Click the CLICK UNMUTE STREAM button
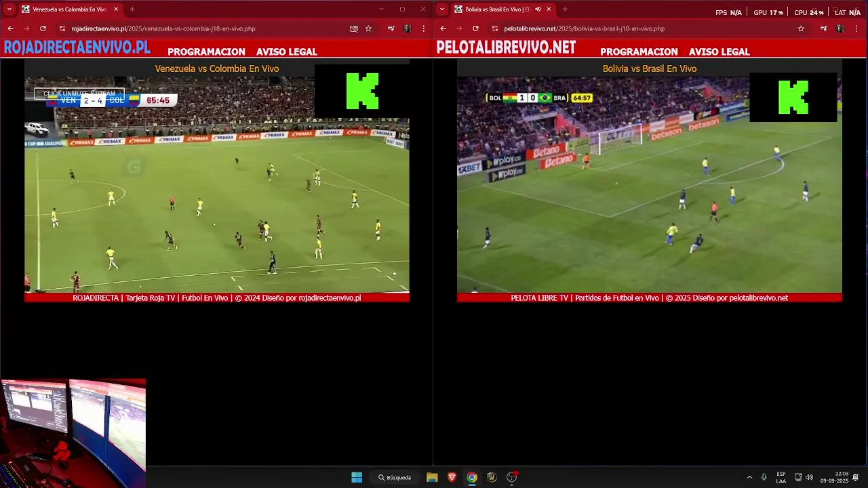This screenshot has width=868, height=488. 79,94
